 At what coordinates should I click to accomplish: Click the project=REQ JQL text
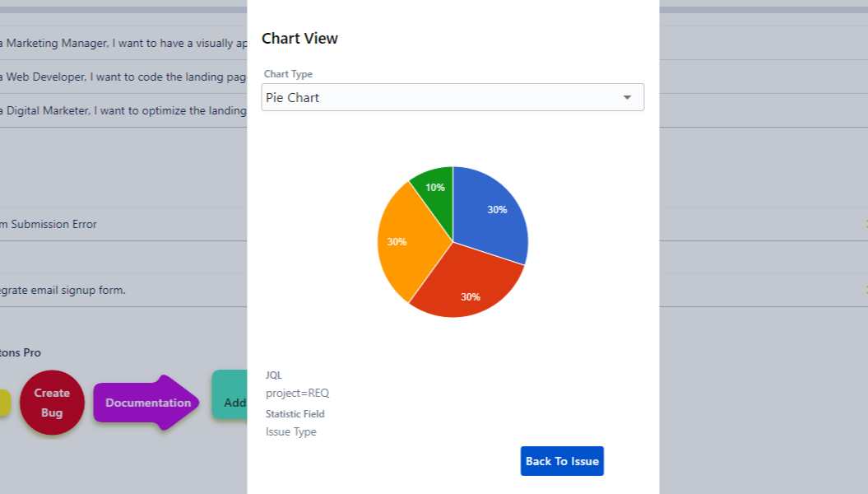tap(297, 393)
